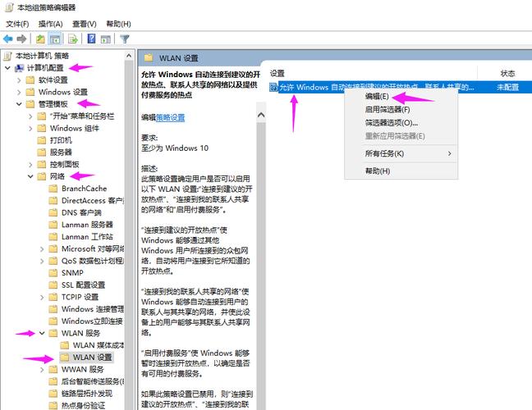Click the Filter funnel toolbar icon
The height and width of the screenshot is (410, 532).
point(125,39)
